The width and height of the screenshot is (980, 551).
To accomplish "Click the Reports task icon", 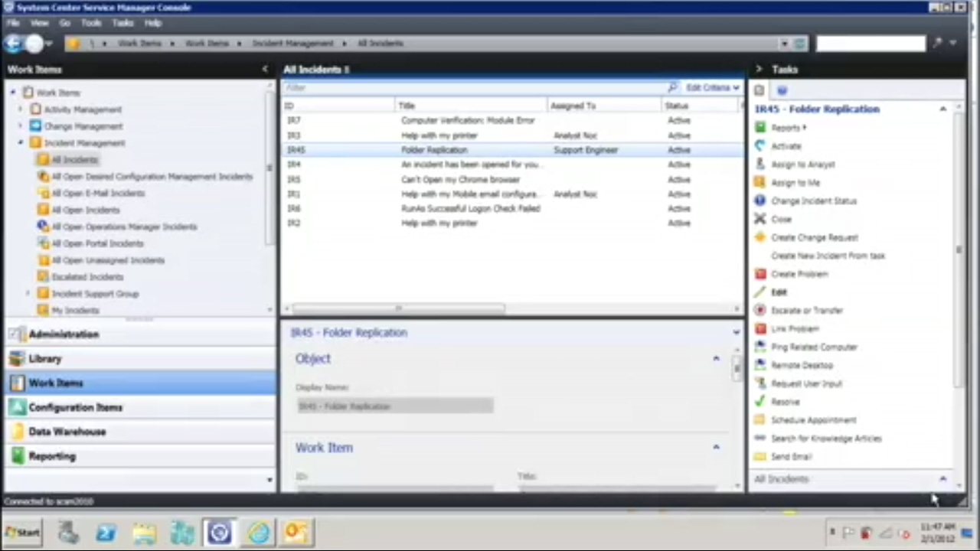I will pyautogui.click(x=759, y=128).
